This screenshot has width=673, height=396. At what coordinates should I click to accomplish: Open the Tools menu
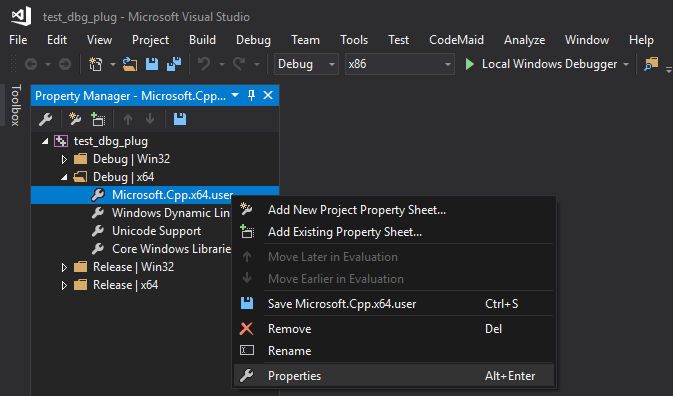(x=354, y=40)
